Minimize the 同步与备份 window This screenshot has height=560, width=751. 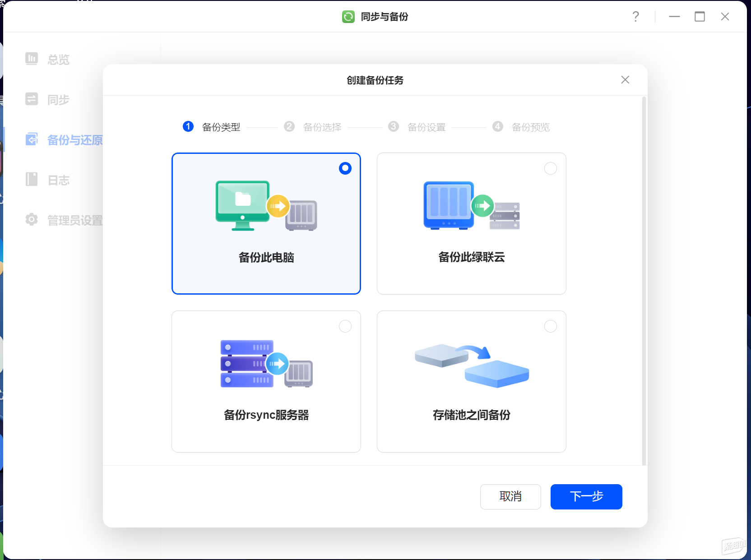(x=674, y=17)
